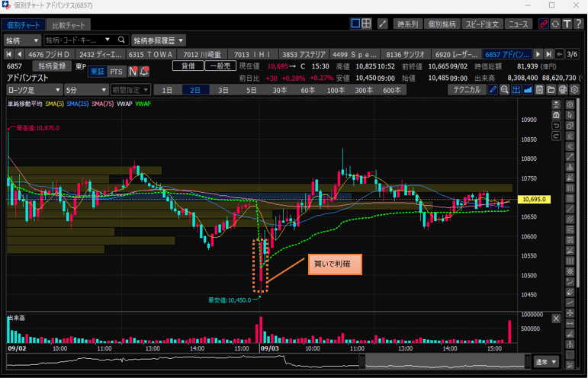Click the chart range slider handle at bottom
Screen dimensions: 588x378
(x=362, y=361)
